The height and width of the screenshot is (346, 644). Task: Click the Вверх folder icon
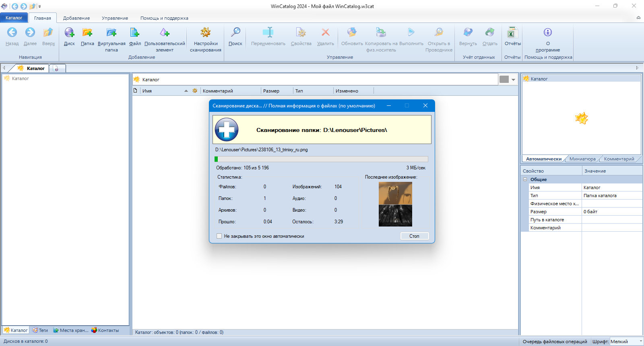(x=48, y=33)
